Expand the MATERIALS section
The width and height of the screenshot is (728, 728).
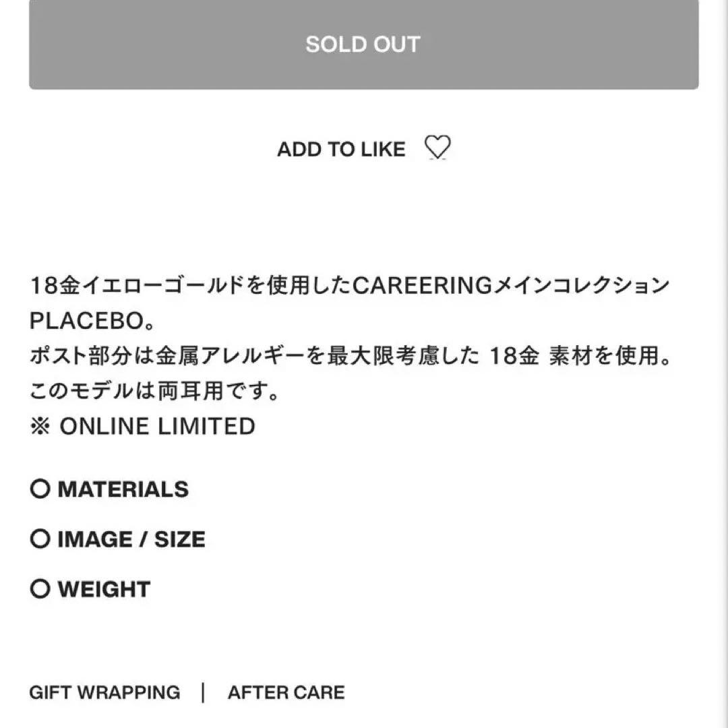pyautogui.click(x=123, y=489)
